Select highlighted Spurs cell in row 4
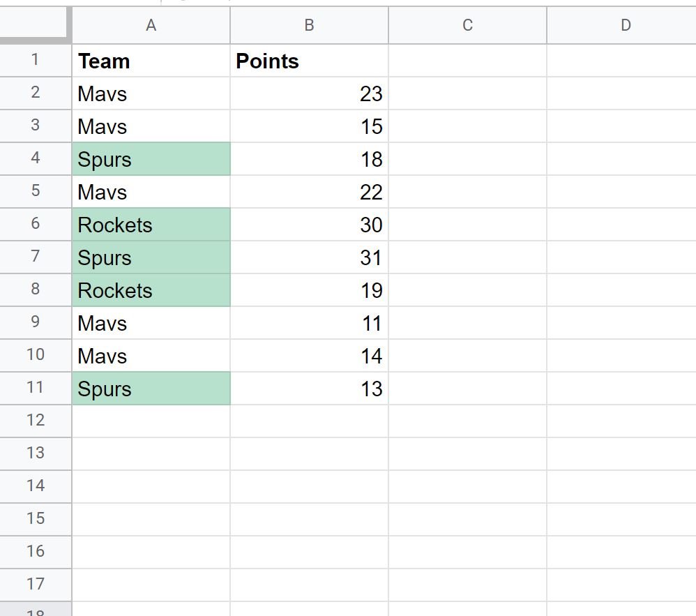Screen dimensions: 696x616 point(151,159)
